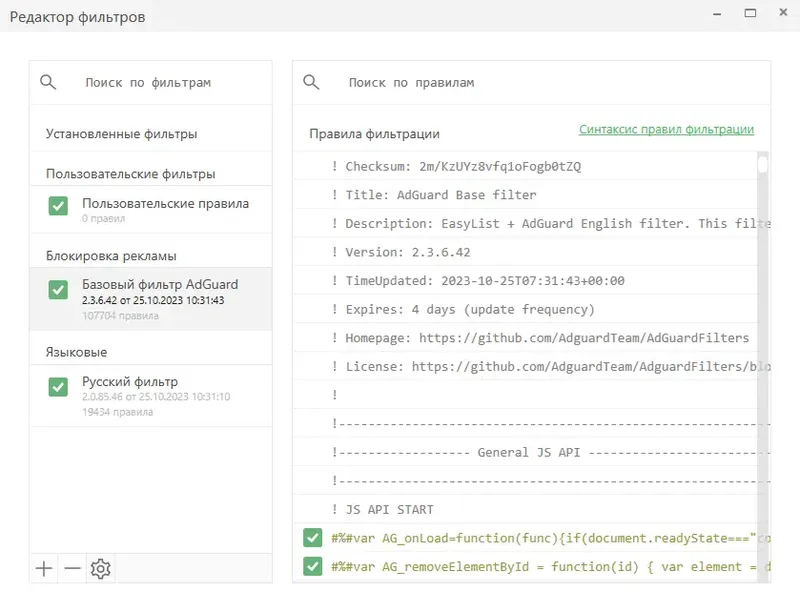The image size is (800, 612).
Task: Toggle the Русский фильтр checkbox
Action: (58, 387)
